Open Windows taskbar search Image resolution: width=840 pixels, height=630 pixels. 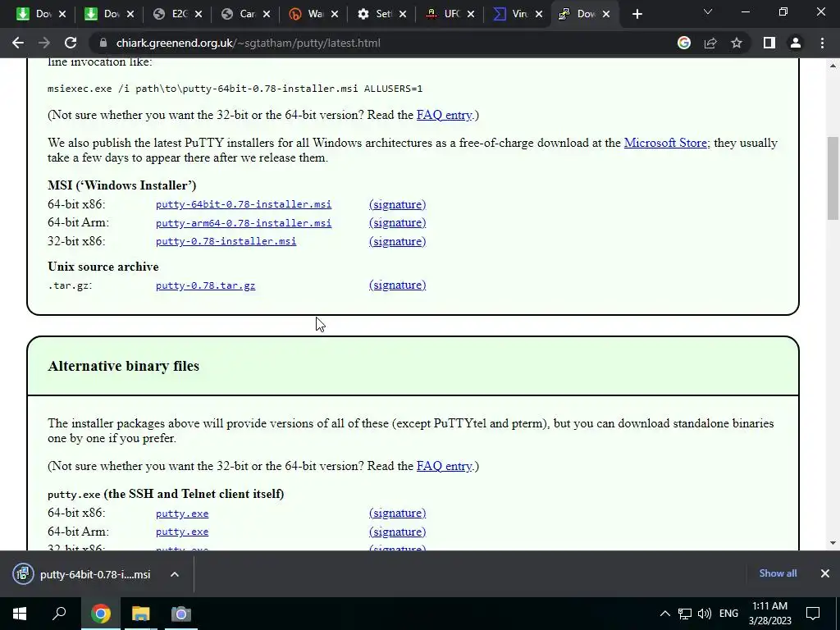pos(59,614)
